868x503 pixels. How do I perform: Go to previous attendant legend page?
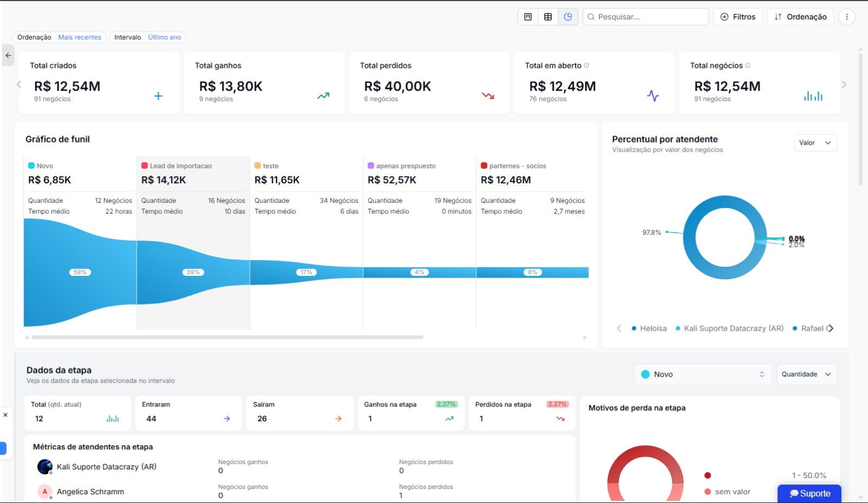(619, 328)
